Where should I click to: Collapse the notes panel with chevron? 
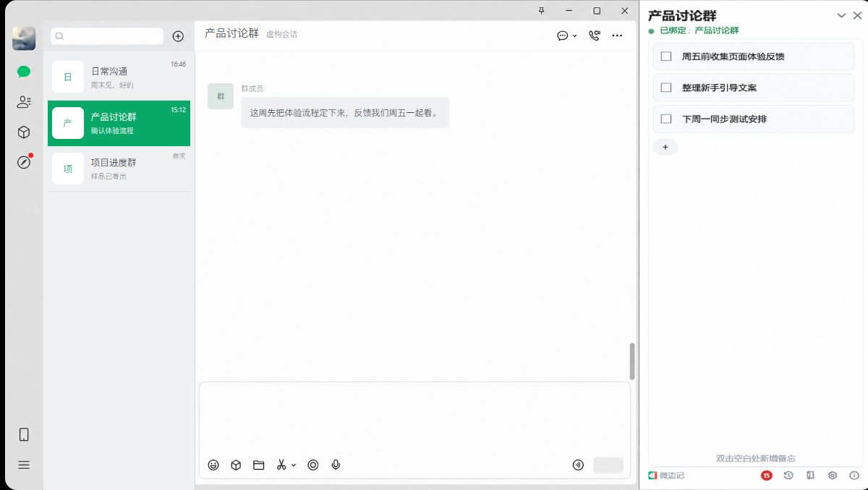pyautogui.click(x=841, y=15)
